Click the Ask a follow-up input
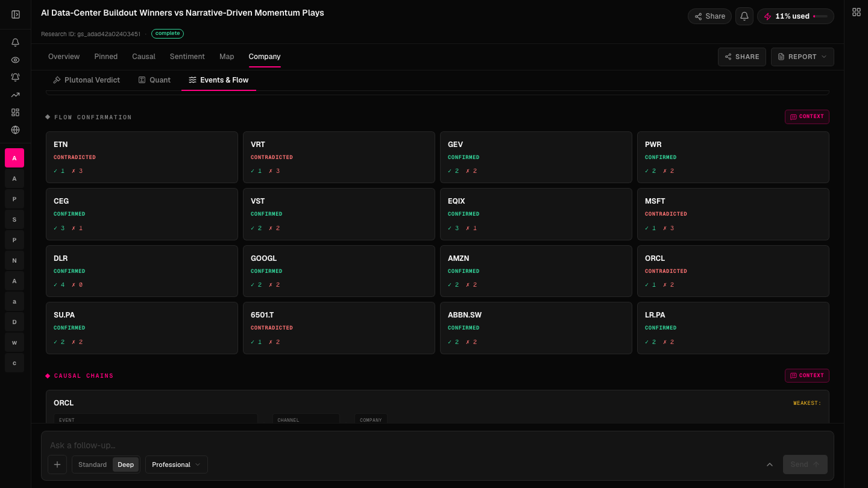The width and height of the screenshot is (868, 488). click(437, 445)
